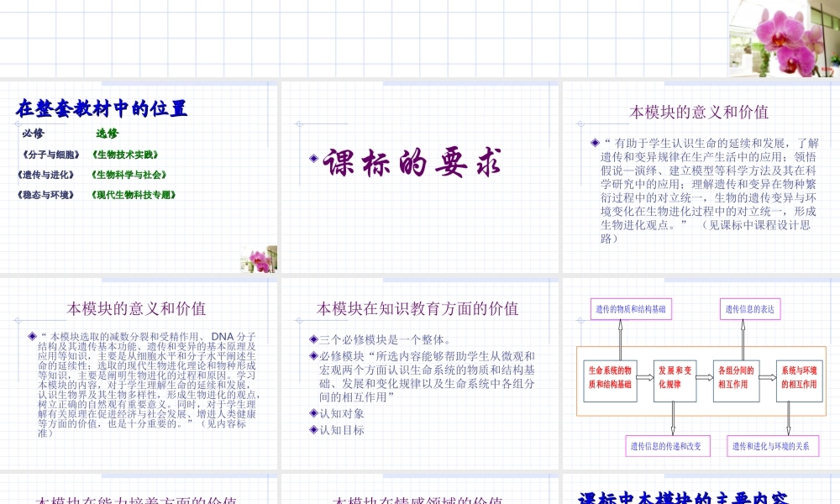
Task: Click the small orchid image on 教材位置 slide
Action: tap(260, 260)
